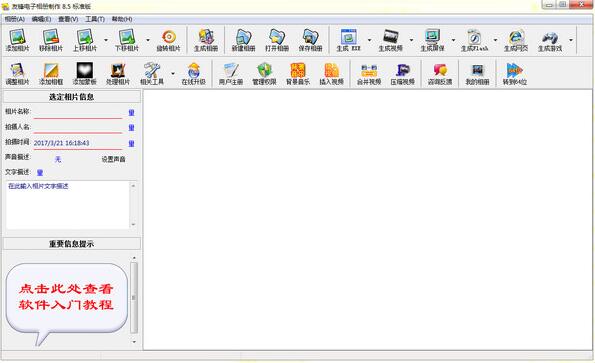The height and width of the screenshot is (363, 595).
Task: Click the 生成网页 web page icon
Action: (x=516, y=37)
